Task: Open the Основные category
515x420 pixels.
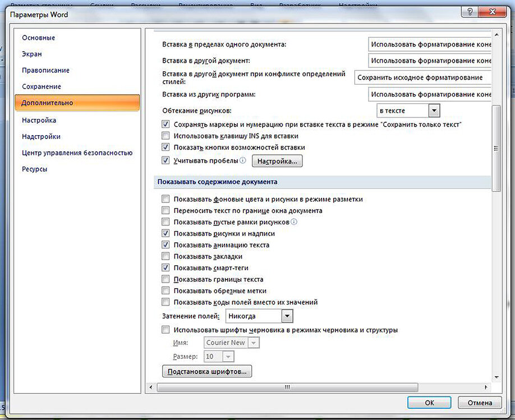Action: (x=38, y=38)
